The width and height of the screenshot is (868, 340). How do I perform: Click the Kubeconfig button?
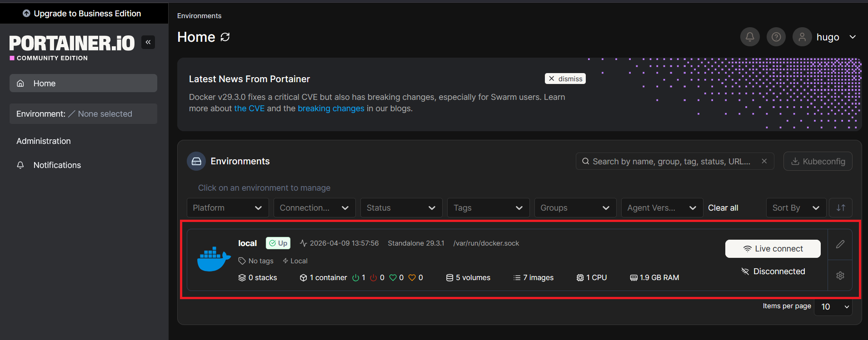tap(818, 161)
